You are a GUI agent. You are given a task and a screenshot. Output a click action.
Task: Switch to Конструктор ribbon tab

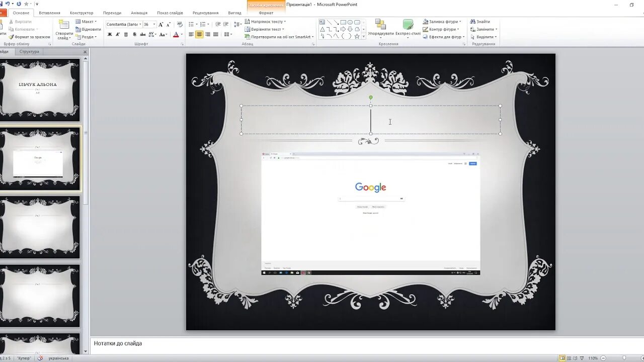coord(82,13)
